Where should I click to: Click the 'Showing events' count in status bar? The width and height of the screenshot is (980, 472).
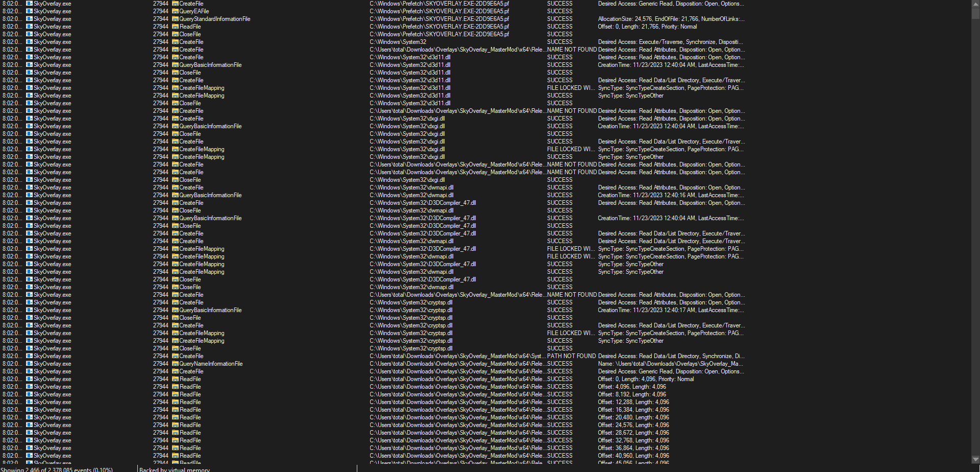[x=57, y=469]
